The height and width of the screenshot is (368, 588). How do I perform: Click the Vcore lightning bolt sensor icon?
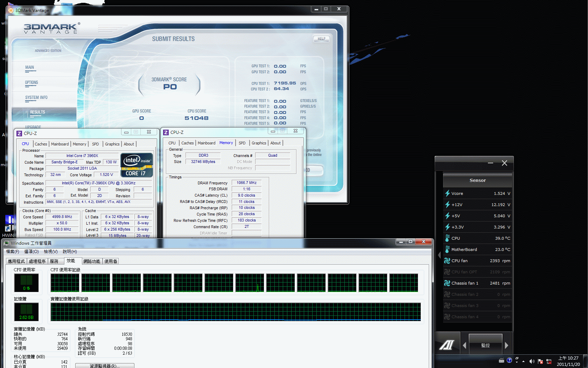[447, 193]
